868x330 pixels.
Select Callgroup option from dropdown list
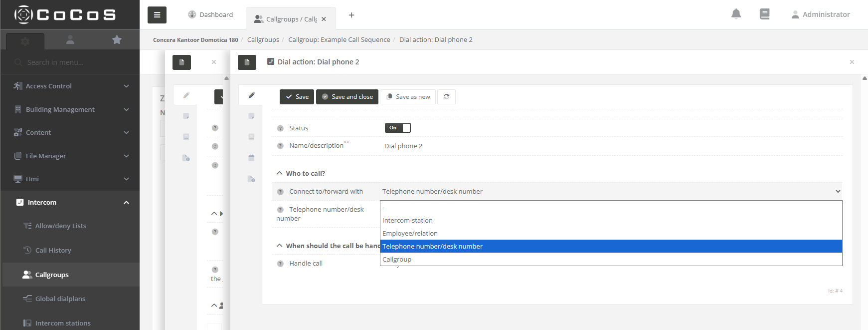pyautogui.click(x=397, y=260)
